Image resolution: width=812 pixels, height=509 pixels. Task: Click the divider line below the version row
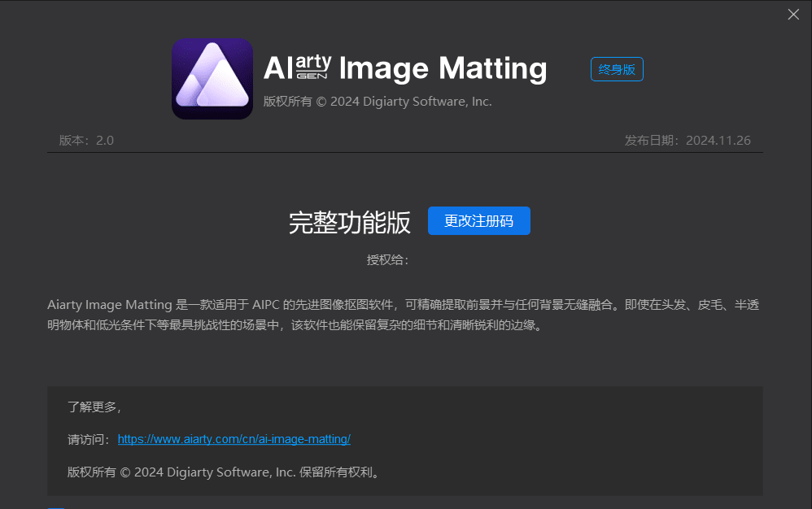405,153
